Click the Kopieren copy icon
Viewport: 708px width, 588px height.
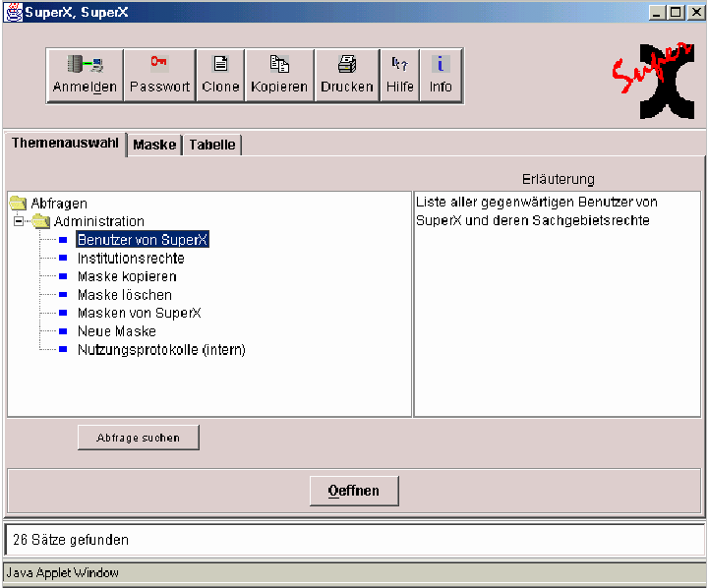(279, 65)
